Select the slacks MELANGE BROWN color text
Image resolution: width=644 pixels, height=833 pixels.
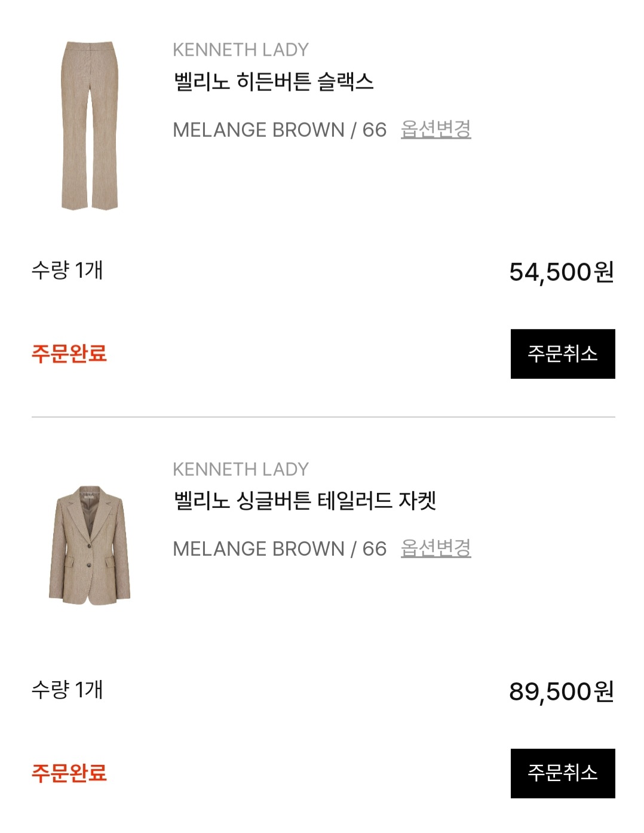click(258, 130)
